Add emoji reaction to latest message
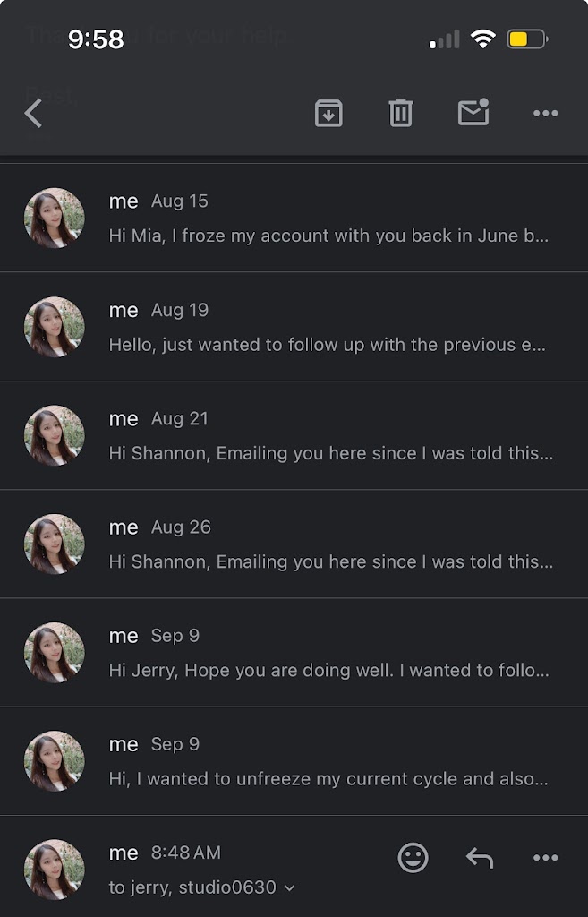Viewport: 588px width, 917px height. point(413,858)
